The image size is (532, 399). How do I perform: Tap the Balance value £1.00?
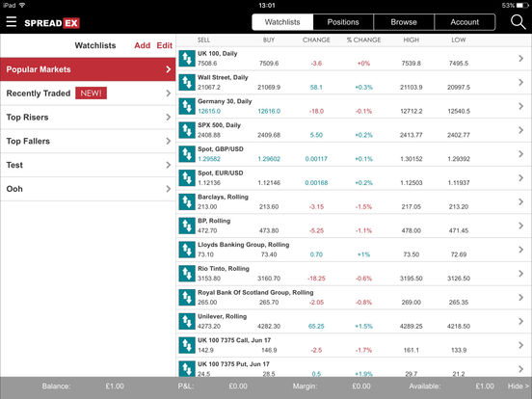tap(115, 386)
